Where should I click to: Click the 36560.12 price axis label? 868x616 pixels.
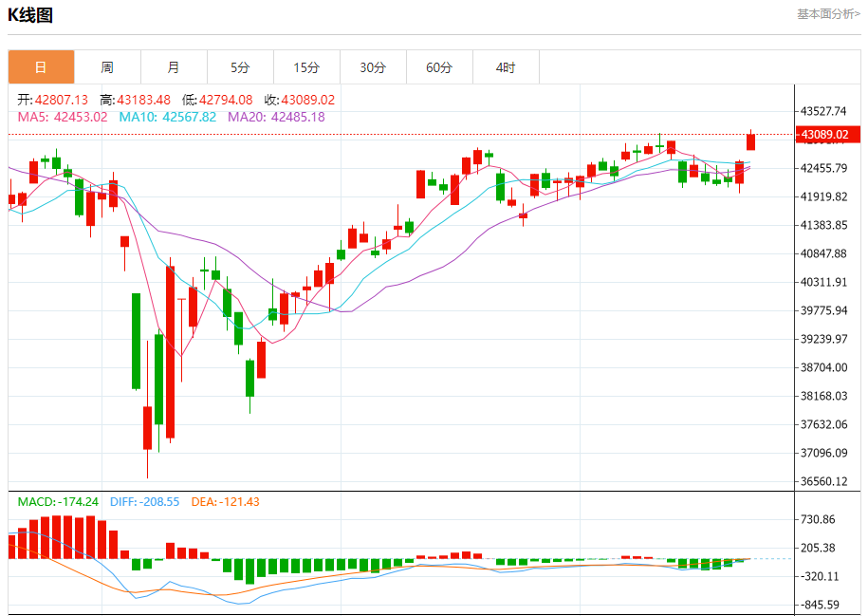pyautogui.click(x=823, y=481)
